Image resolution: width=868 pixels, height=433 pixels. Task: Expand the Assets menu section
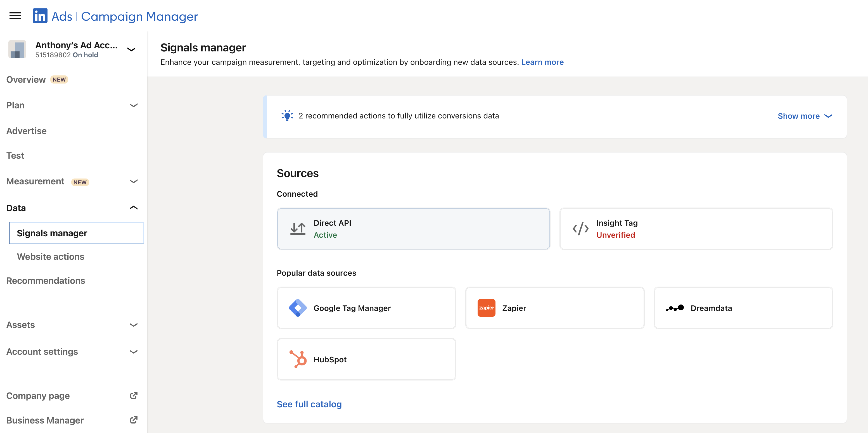(x=133, y=325)
